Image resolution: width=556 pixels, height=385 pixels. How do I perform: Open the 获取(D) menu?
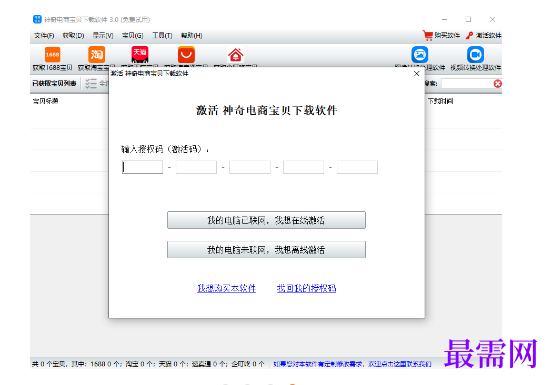[73, 35]
